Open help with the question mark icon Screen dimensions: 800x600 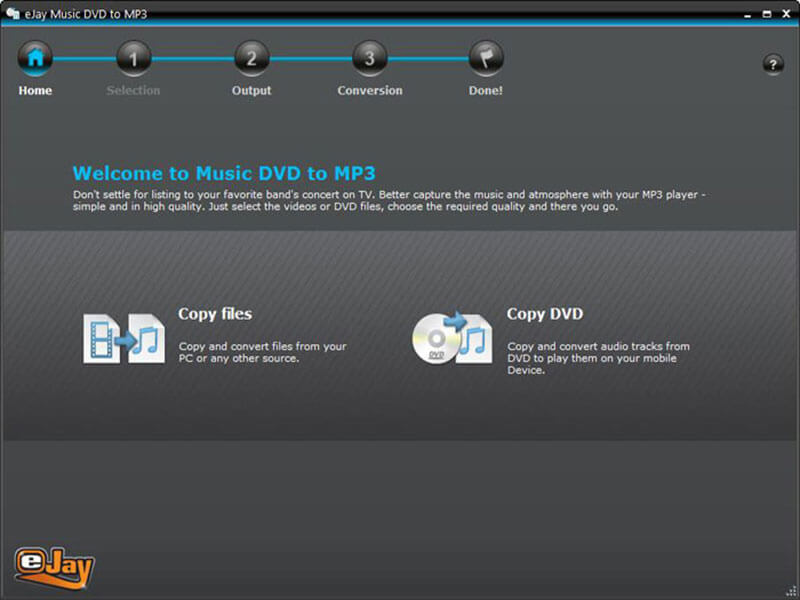tap(773, 64)
